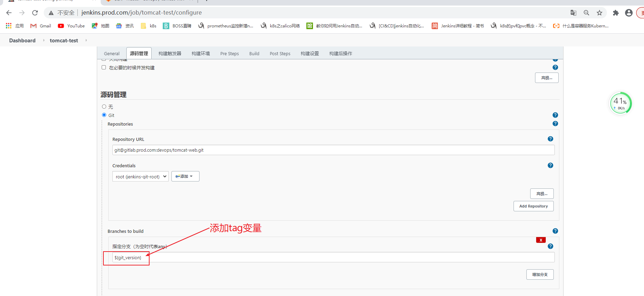Viewport: 644px width, 296px height.
Task: Open the tomcat-test breadcrumb link
Action: [64, 40]
